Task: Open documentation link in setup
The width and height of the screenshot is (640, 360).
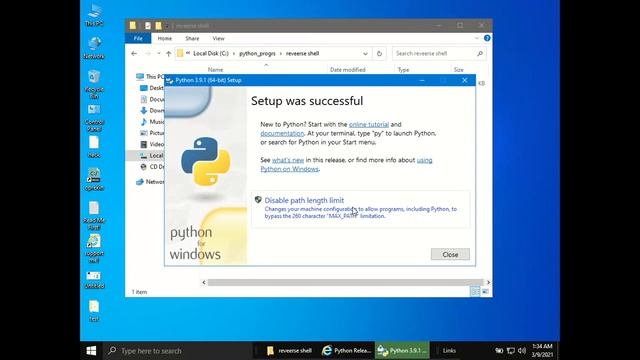Action: pyautogui.click(x=282, y=133)
